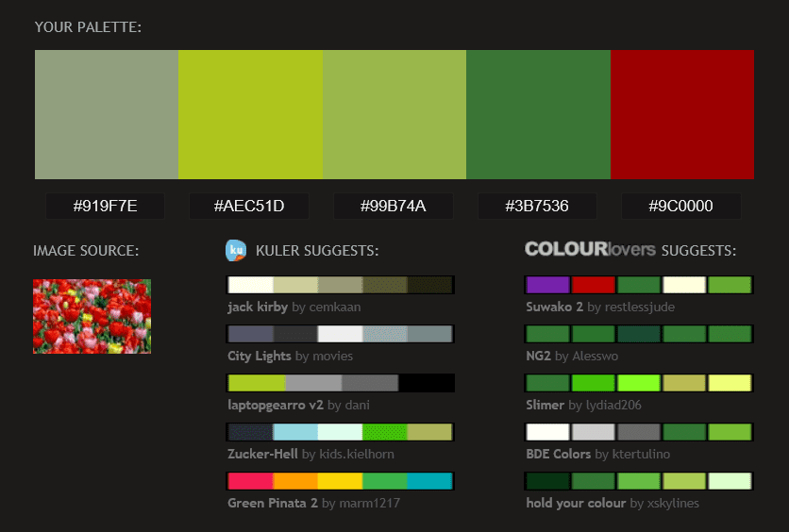Follow the Green Pinata 2 link
Screen dimensions: 789x532
(273, 503)
